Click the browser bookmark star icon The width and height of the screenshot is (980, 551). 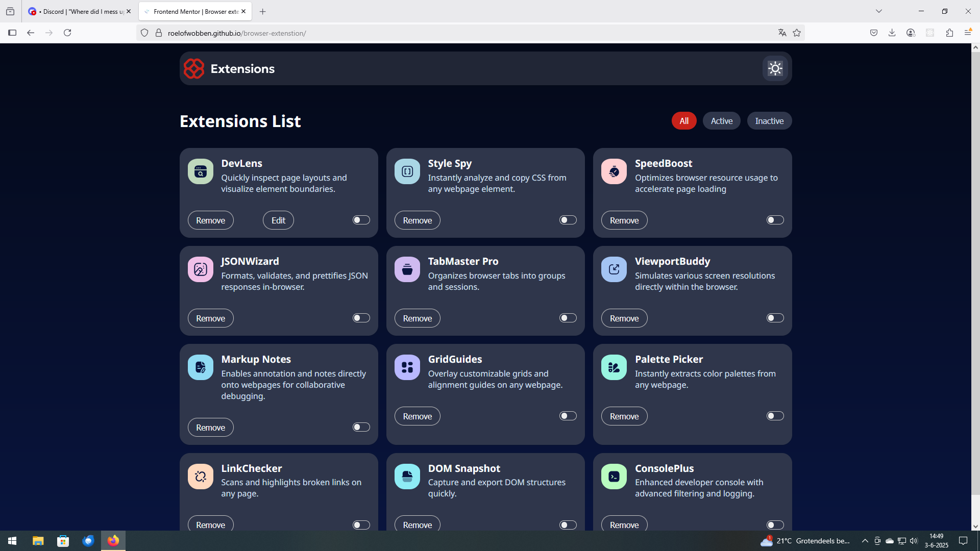(x=797, y=33)
